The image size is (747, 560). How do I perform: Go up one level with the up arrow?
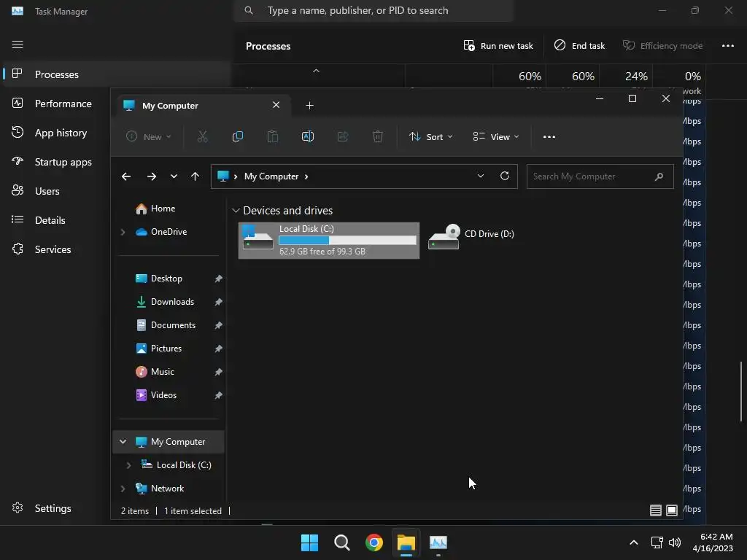point(195,176)
